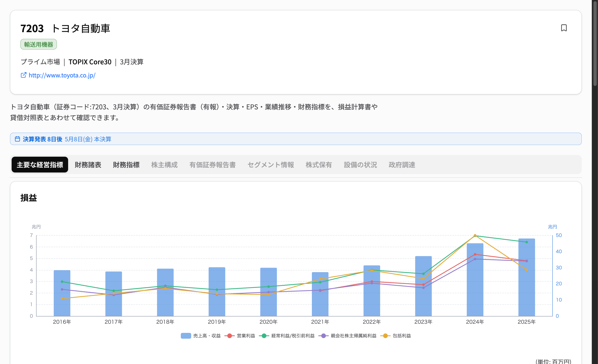Click the calendar icon in the earnings banner
The image size is (598, 364).
point(17,139)
